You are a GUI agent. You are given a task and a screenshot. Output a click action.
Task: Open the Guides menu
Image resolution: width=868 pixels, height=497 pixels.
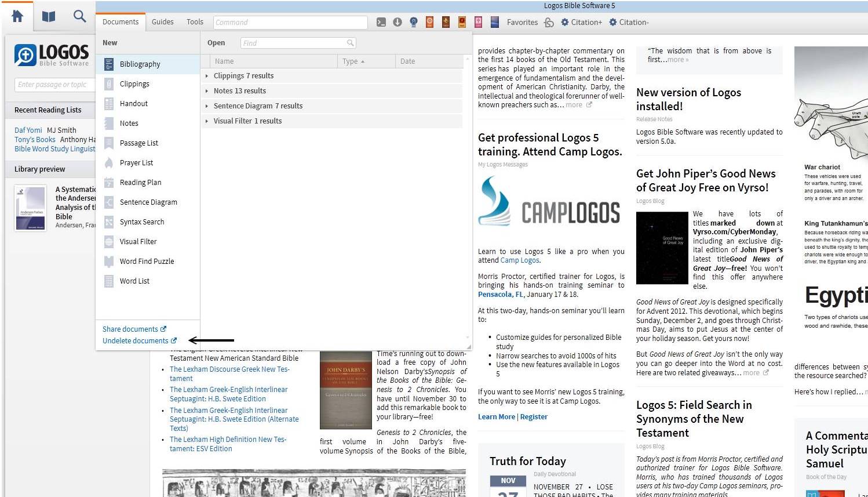tap(163, 22)
